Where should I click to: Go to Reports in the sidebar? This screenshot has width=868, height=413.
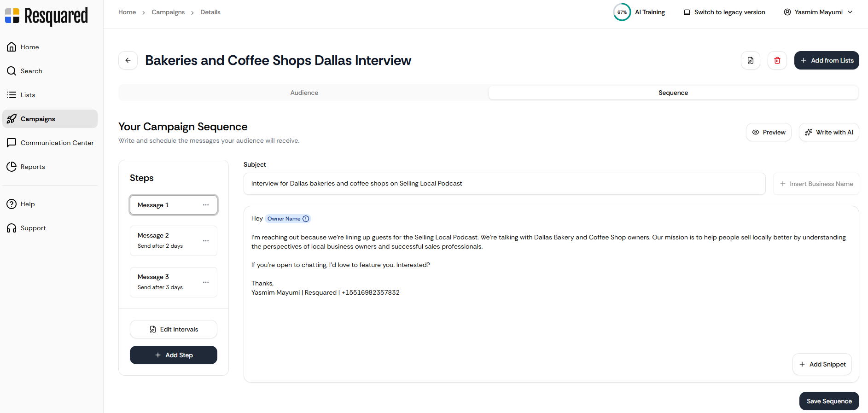click(33, 167)
